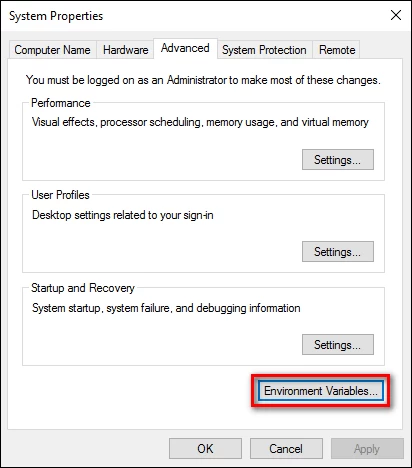
Task: Open the Hardware tab
Action: pyautogui.click(x=125, y=50)
